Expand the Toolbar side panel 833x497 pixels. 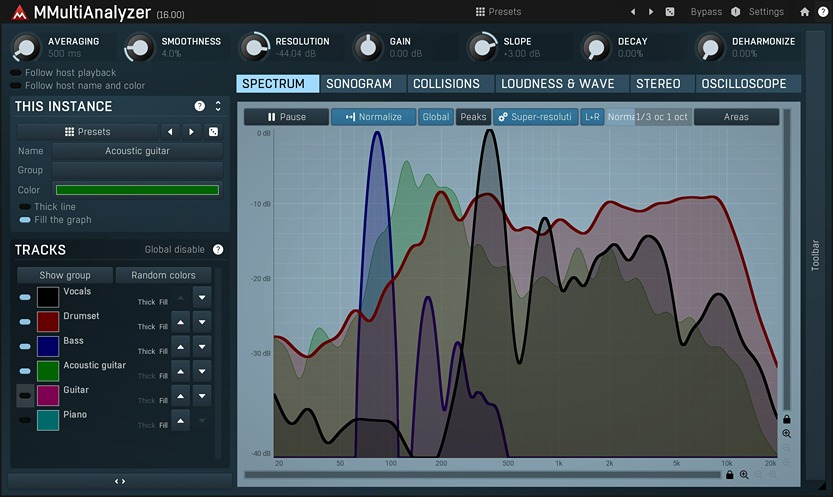(x=816, y=256)
